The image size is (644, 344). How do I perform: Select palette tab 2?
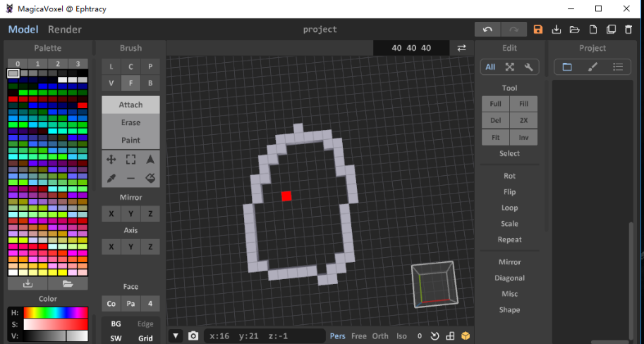58,64
